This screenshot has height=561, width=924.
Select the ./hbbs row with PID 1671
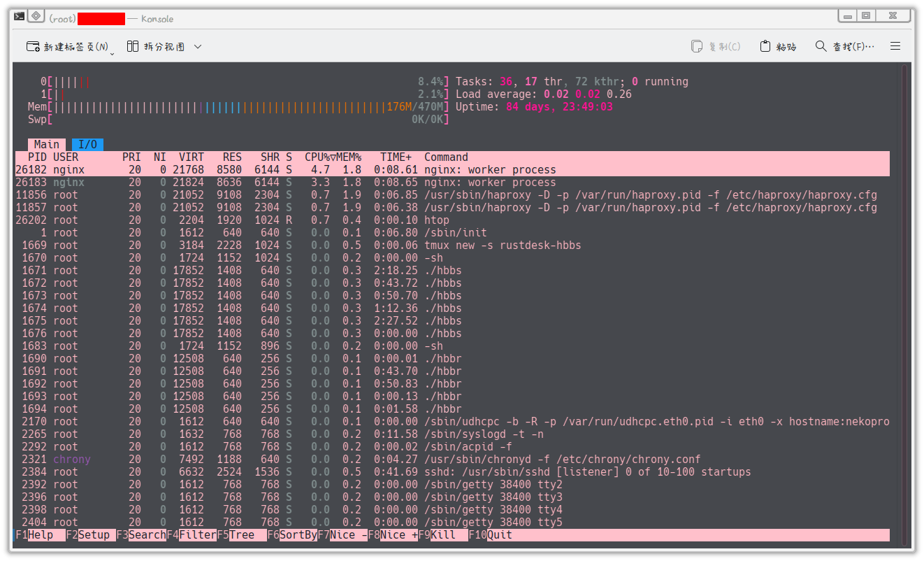[452, 271]
